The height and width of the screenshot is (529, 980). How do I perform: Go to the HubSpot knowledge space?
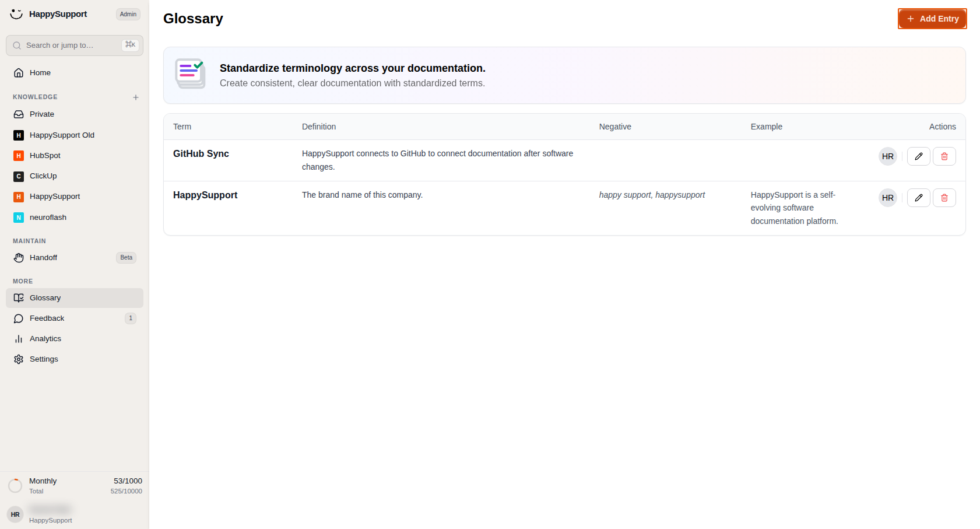click(x=75, y=156)
